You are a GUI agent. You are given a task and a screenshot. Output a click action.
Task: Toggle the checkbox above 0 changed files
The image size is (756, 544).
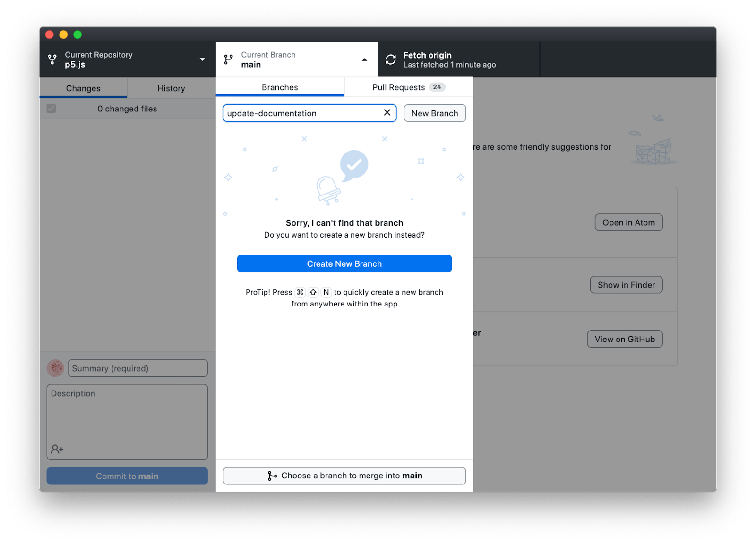tap(51, 108)
